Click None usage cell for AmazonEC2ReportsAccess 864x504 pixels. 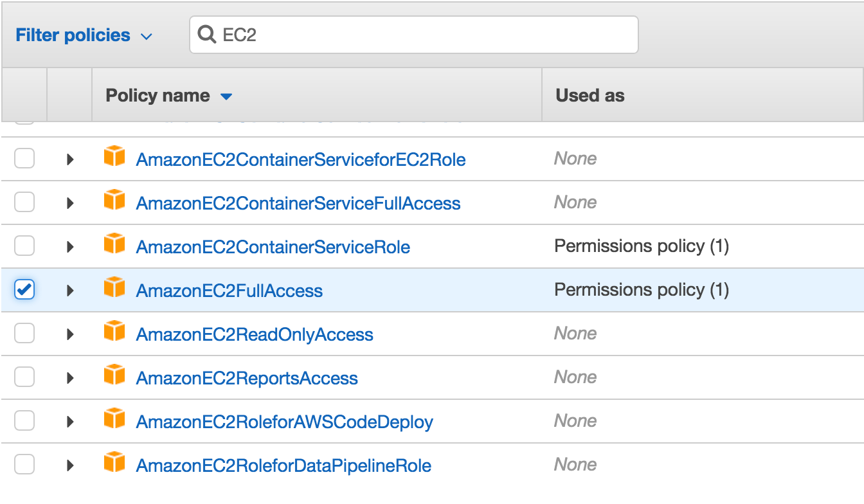click(575, 377)
